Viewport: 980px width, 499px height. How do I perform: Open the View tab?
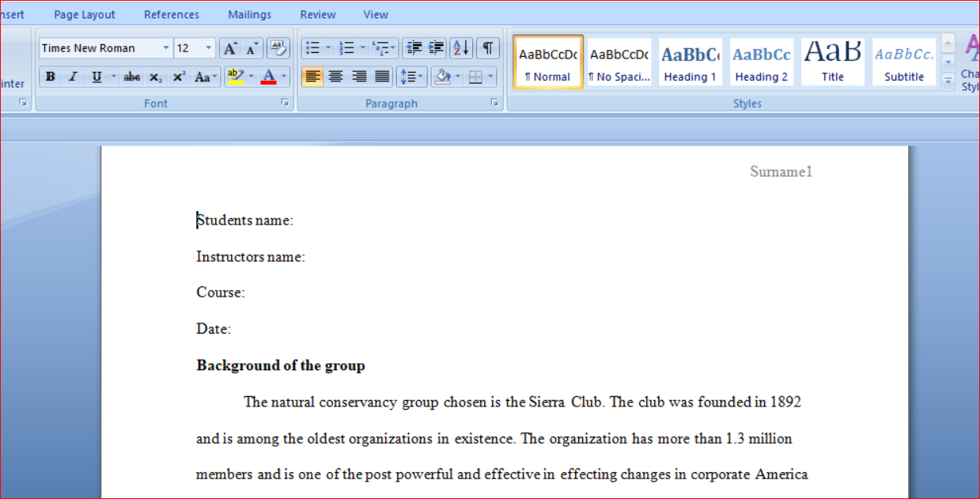tap(376, 14)
